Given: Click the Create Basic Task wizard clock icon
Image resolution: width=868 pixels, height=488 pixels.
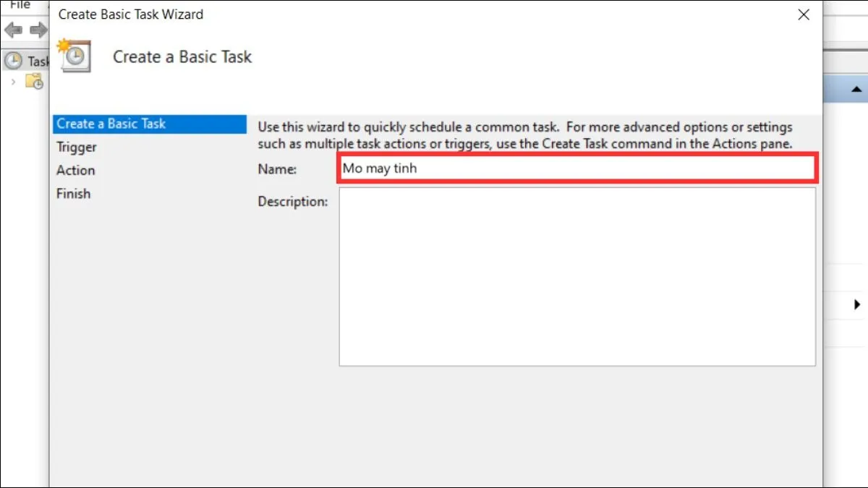Looking at the screenshot, I should click(75, 56).
